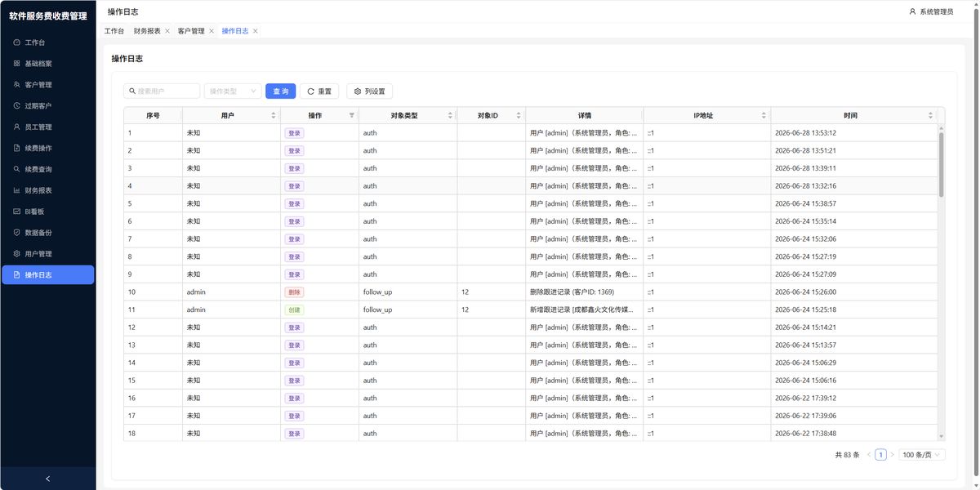This screenshot has height=490, width=980.
Task: Click 系统管理员 user account
Action: coord(931,11)
